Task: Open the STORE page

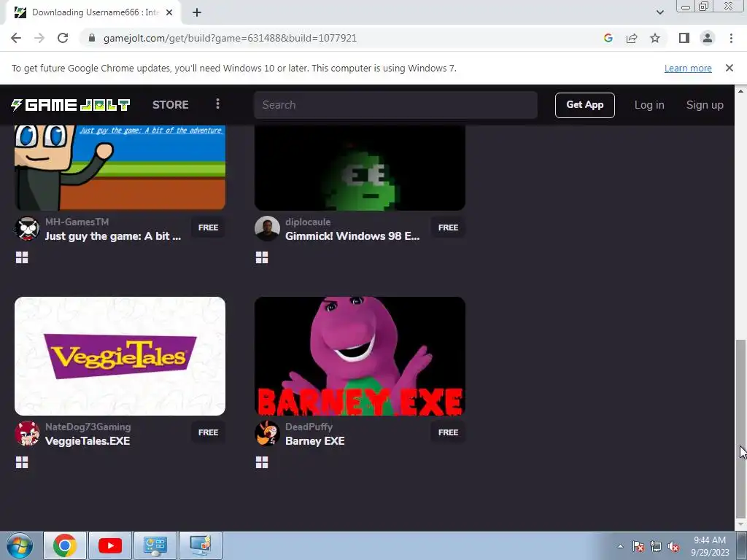Action: 171,105
